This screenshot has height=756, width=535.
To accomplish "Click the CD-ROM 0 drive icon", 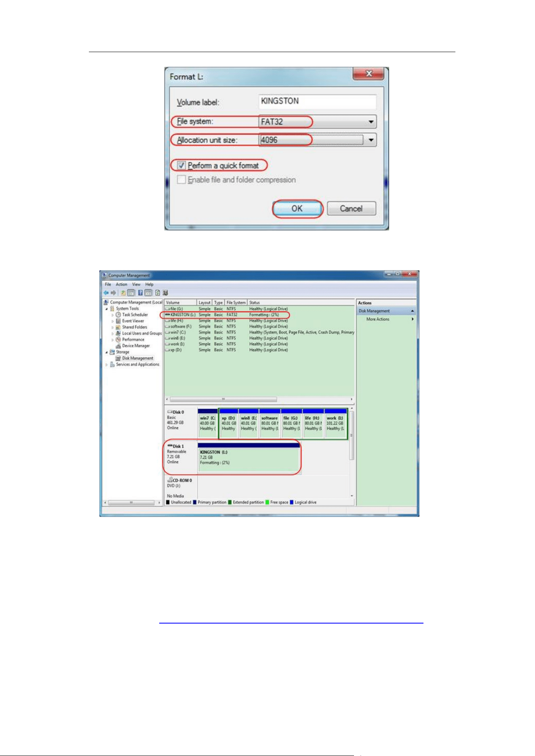I will 170,480.
